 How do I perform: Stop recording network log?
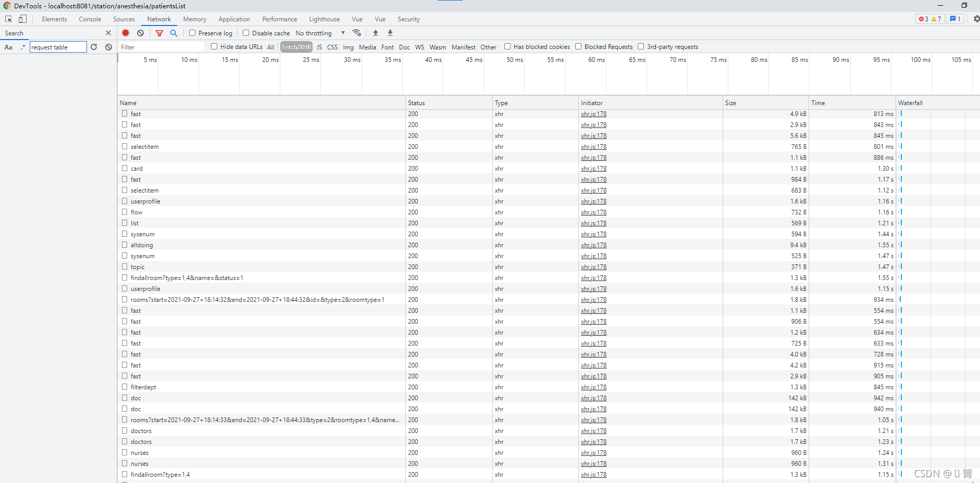point(126,33)
